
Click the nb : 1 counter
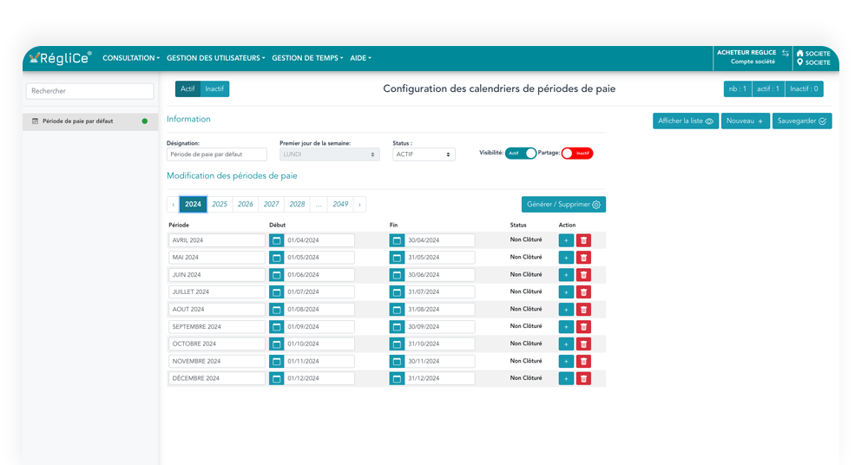tap(737, 88)
